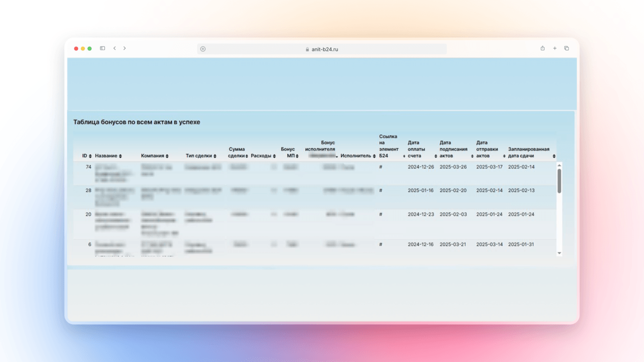
Task: Click the table scrollbar down arrow
Action: pyautogui.click(x=559, y=253)
